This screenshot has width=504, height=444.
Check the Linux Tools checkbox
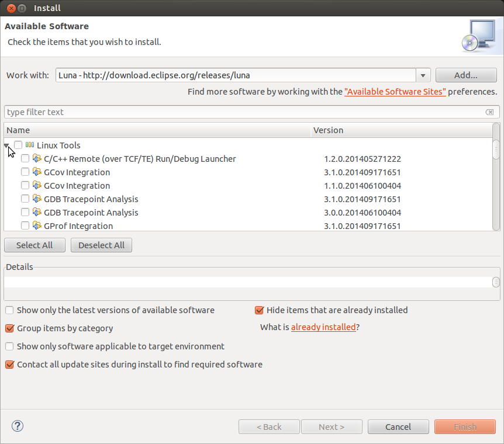click(x=18, y=144)
